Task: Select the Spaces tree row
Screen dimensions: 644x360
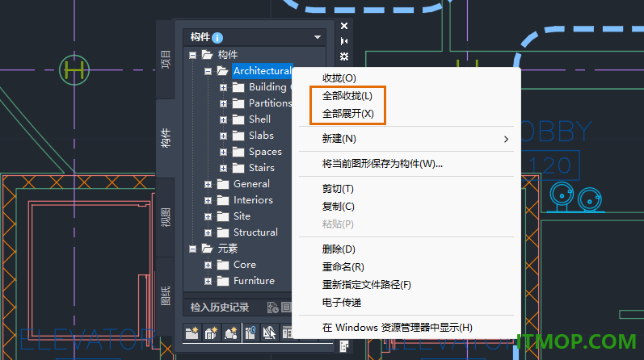Action: coord(265,152)
